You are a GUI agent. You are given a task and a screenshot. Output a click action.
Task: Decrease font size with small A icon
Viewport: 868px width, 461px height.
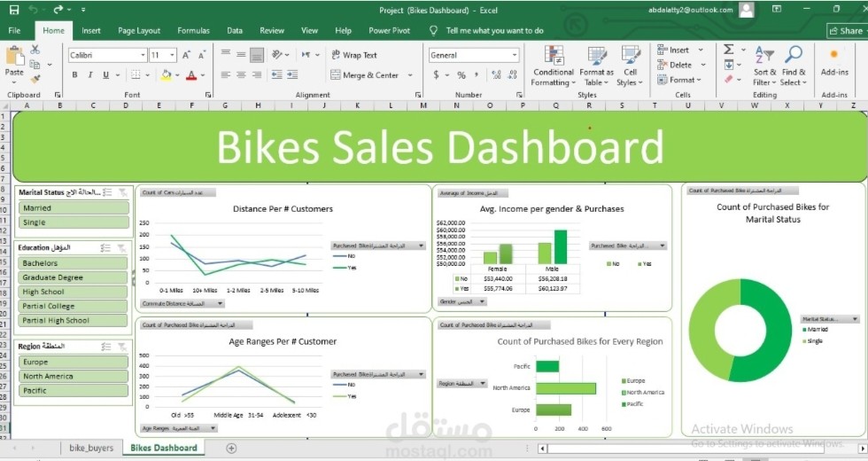pyautogui.click(x=202, y=55)
